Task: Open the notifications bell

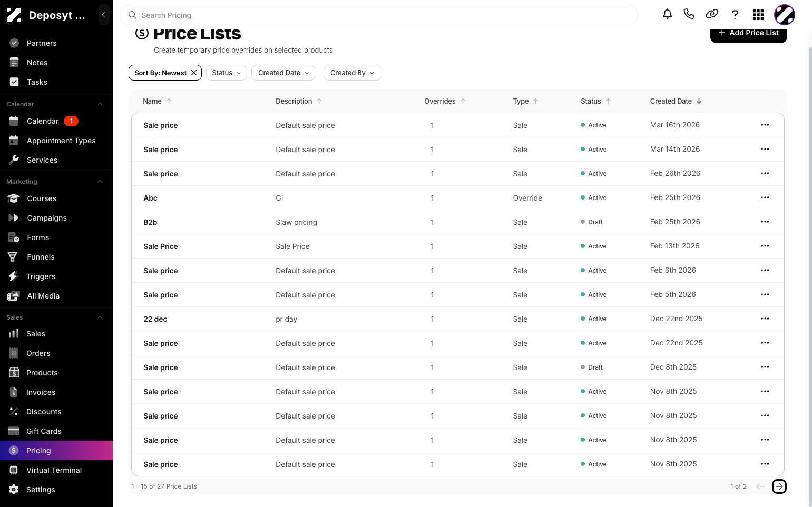Action: tap(667, 14)
